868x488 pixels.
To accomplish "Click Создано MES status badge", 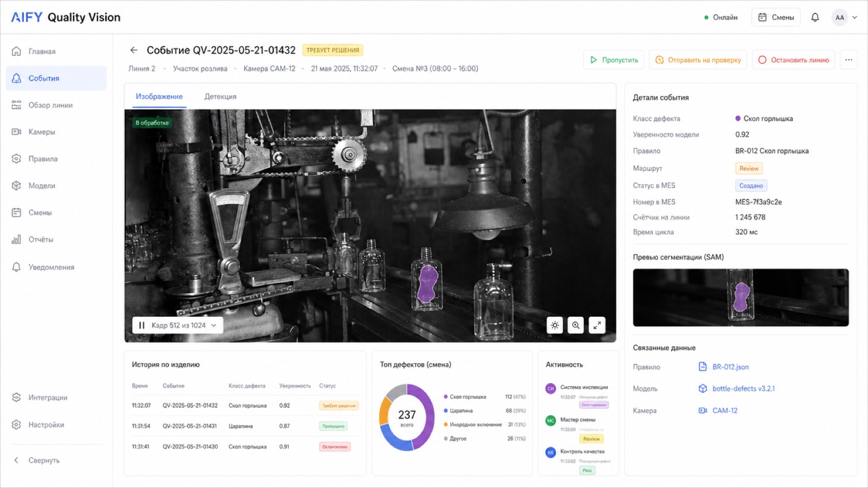I will [x=751, y=185].
